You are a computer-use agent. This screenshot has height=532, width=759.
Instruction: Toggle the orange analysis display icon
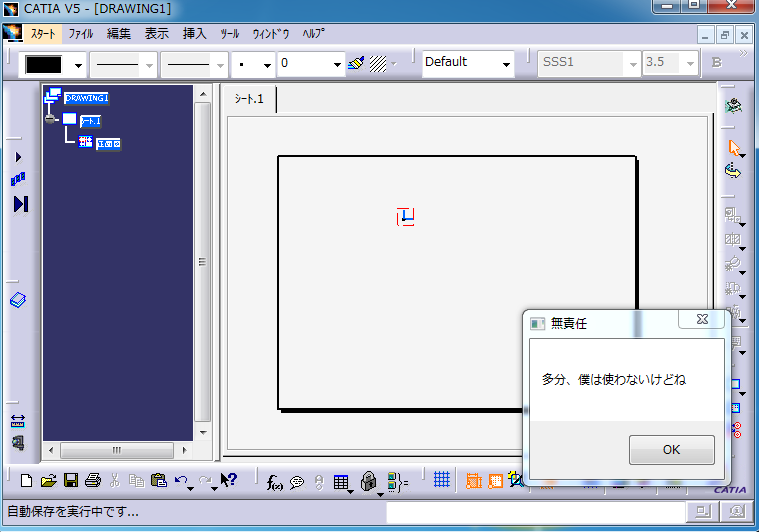[x=474, y=480]
